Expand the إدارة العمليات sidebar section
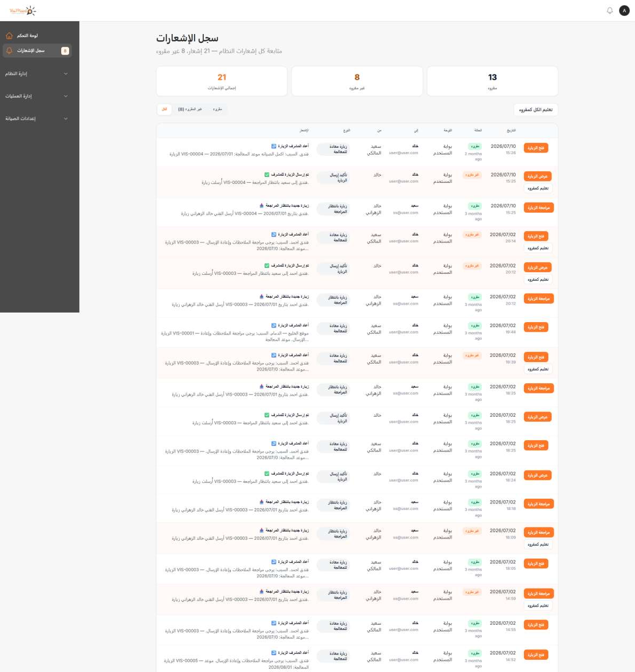The height and width of the screenshot is (672, 635). [x=37, y=96]
